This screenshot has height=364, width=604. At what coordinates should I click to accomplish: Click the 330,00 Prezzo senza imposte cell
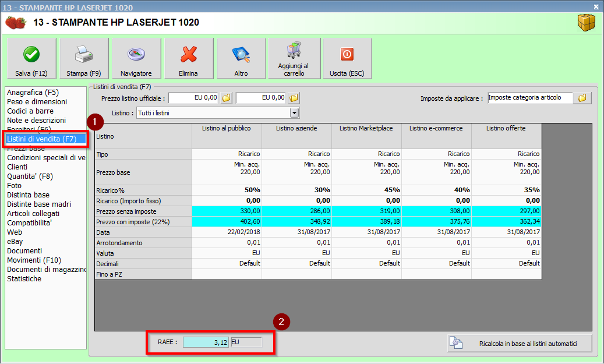[227, 211]
